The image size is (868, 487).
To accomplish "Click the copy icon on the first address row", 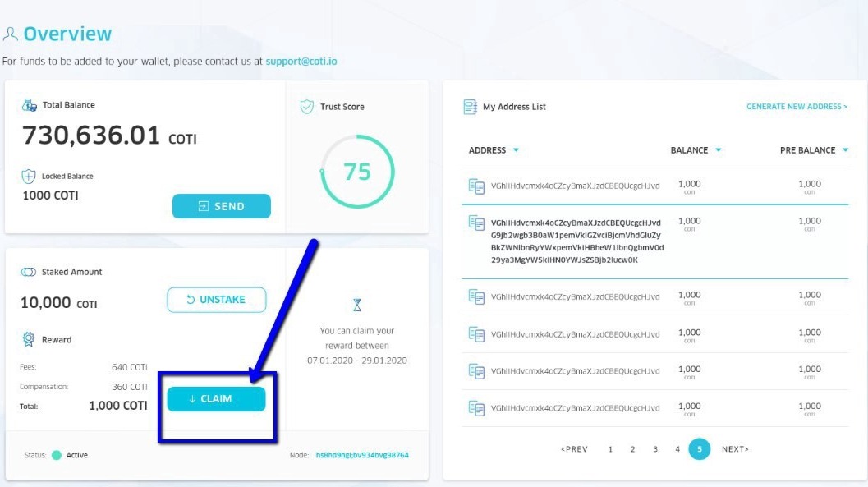I will tap(476, 186).
